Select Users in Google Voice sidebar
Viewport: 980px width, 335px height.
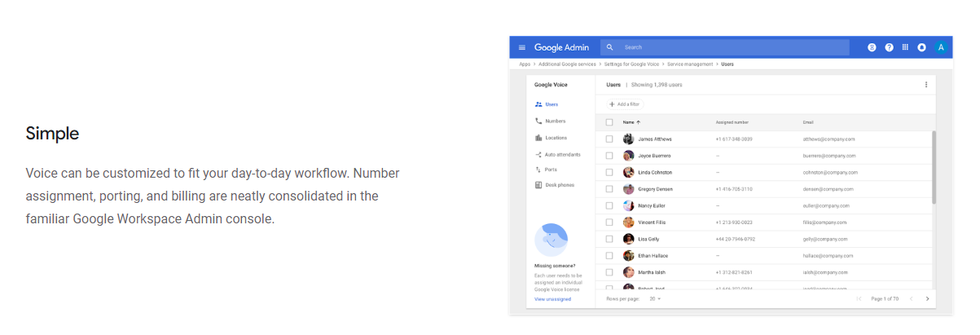pyautogui.click(x=552, y=104)
